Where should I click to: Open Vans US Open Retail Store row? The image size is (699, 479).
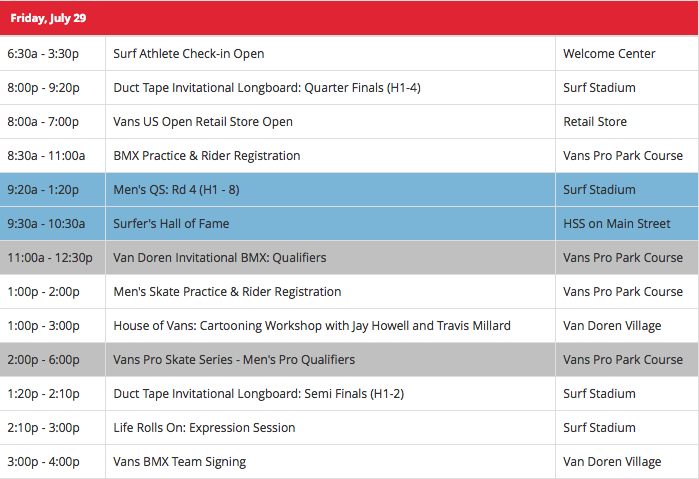203,122
